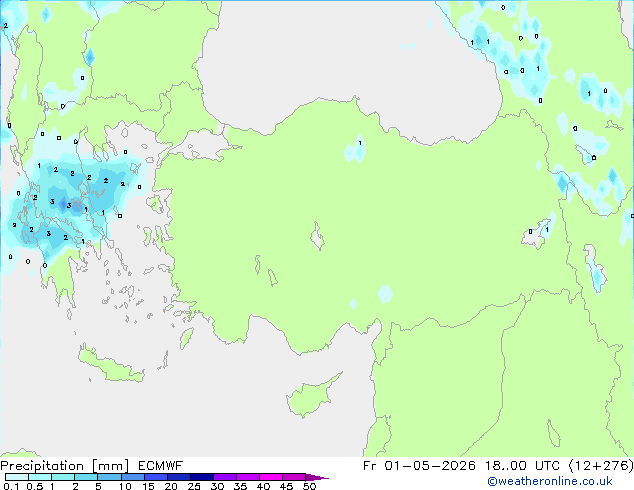Click the '[mm]' unit label
The width and height of the screenshot is (634, 490).
pos(110,466)
